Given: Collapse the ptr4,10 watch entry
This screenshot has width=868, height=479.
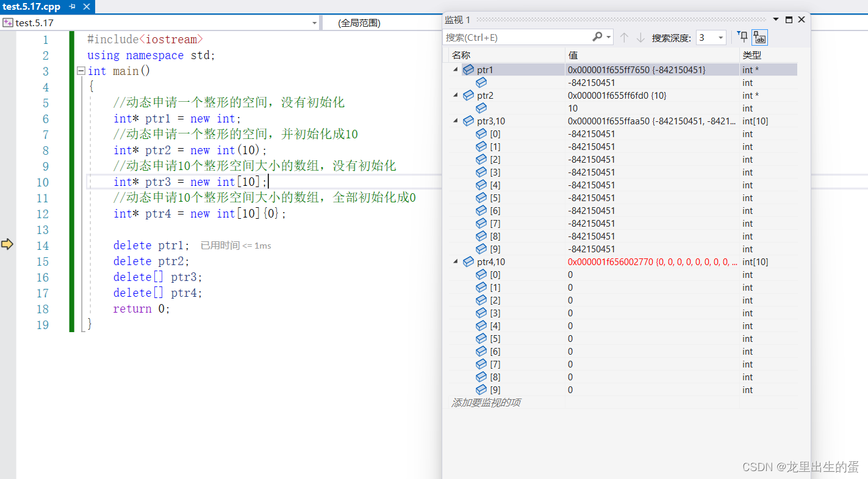Looking at the screenshot, I should tap(456, 261).
